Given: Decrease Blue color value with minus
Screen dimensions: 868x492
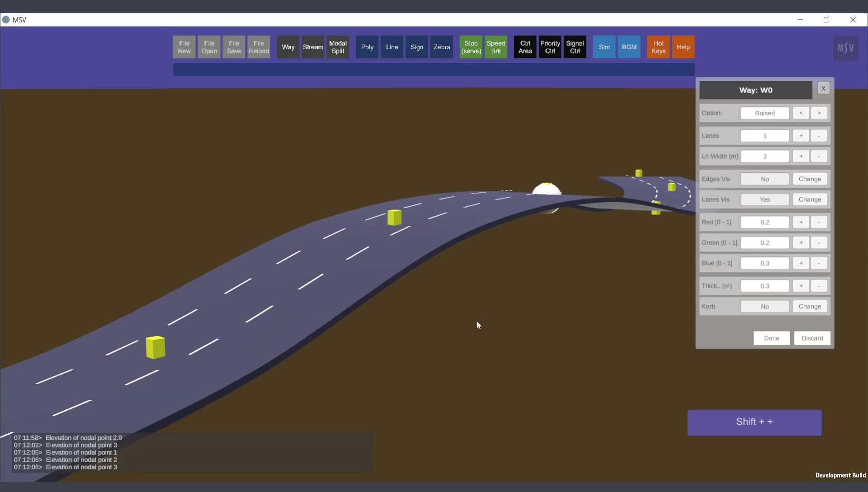Looking at the screenshot, I should tap(819, 263).
